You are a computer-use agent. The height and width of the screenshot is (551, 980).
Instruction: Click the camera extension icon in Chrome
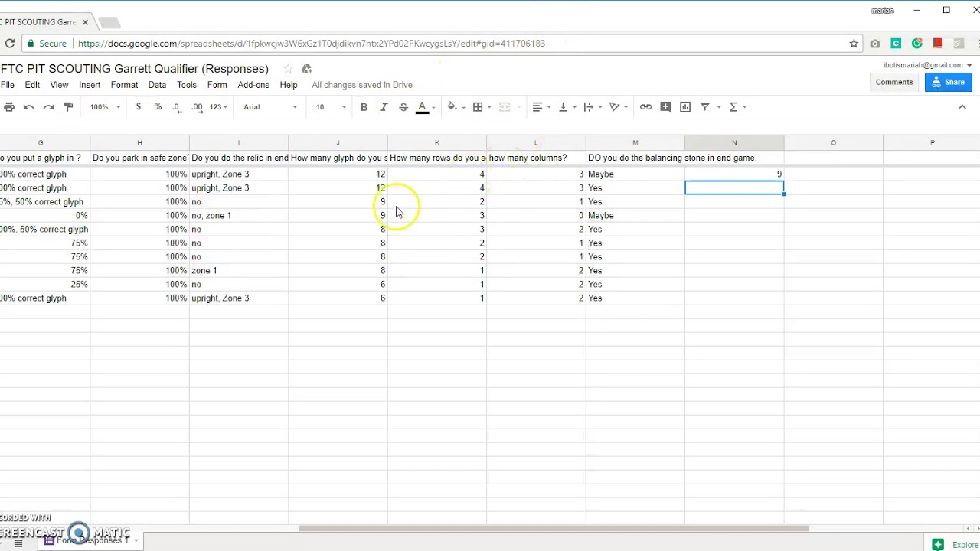(875, 44)
